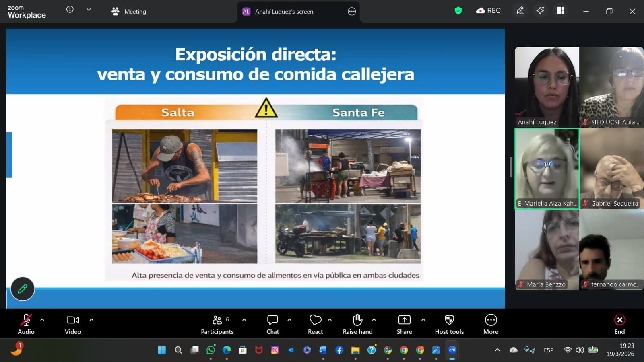Change the view layout icon
Screen dimensions: 644x362
(x=560, y=11)
